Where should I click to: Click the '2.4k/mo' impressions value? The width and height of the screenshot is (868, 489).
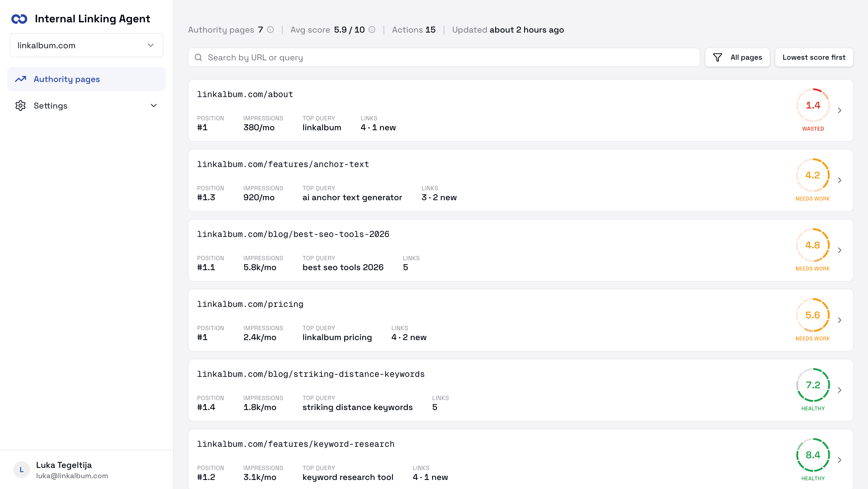pos(260,337)
